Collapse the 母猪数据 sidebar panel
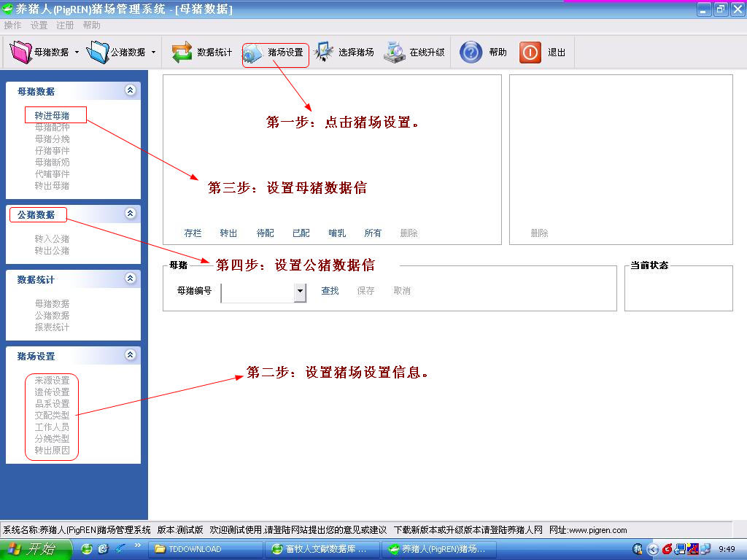747x560 pixels. tap(130, 90)
